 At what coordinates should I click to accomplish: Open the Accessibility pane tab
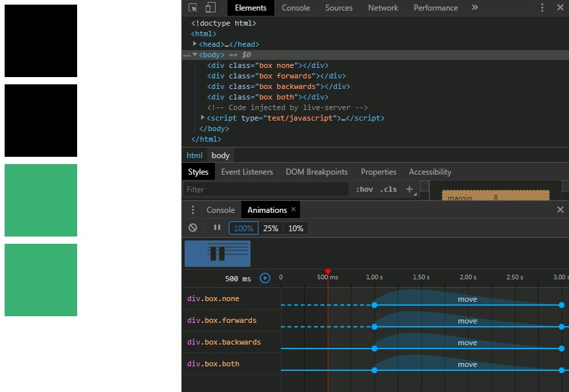(x=430, y=172)
